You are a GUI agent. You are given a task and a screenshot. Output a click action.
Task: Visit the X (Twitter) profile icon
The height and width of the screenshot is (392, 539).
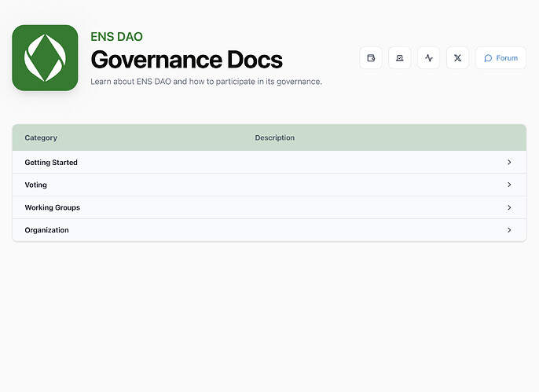(457, 58)
